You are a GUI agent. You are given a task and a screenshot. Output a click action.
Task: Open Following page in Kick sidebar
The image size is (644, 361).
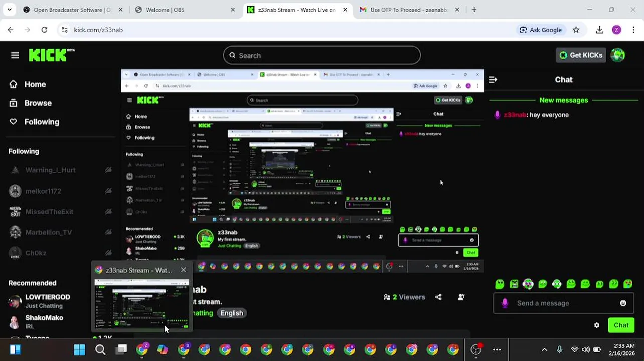(x=34, y=122)
